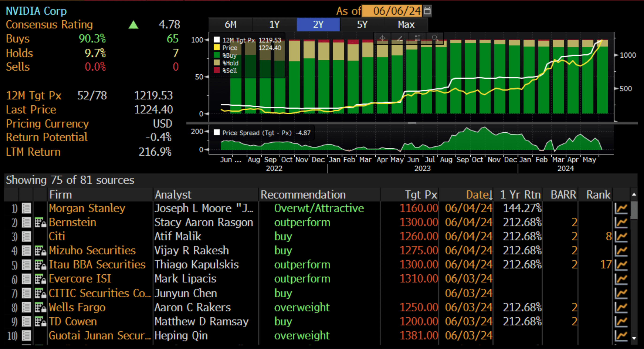Click NVIDIA Corp security name
The width and height of the screenshot is (644, 349).
click(36, 11)
